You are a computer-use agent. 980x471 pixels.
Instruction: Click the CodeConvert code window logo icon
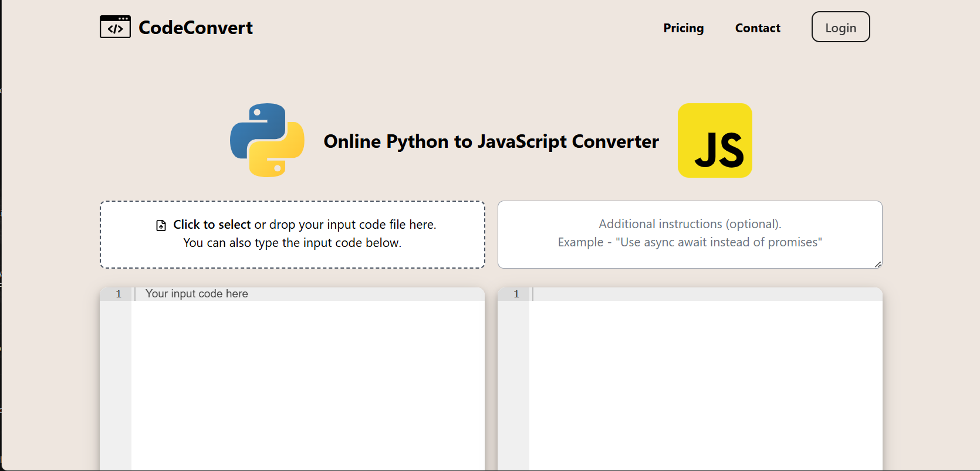coord(115,27)
